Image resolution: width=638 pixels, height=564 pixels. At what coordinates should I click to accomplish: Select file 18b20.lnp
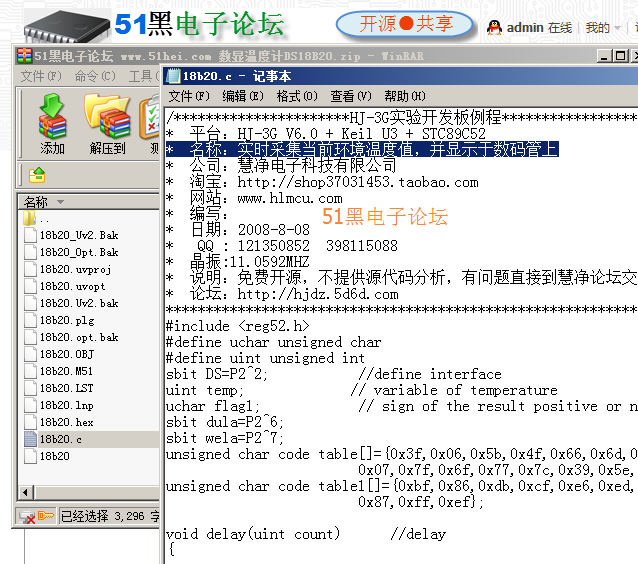(x=59, y=405)
